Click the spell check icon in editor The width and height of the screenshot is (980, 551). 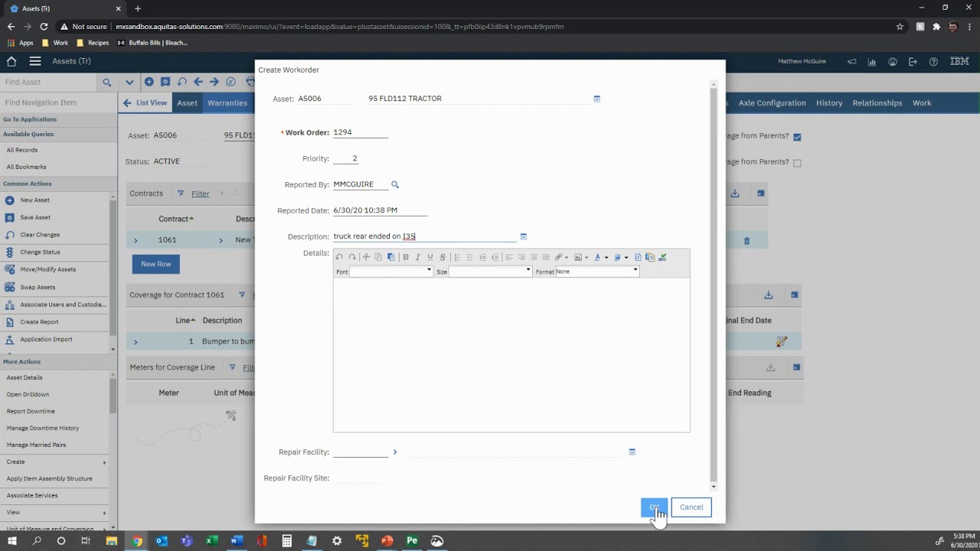click(662, 257)
